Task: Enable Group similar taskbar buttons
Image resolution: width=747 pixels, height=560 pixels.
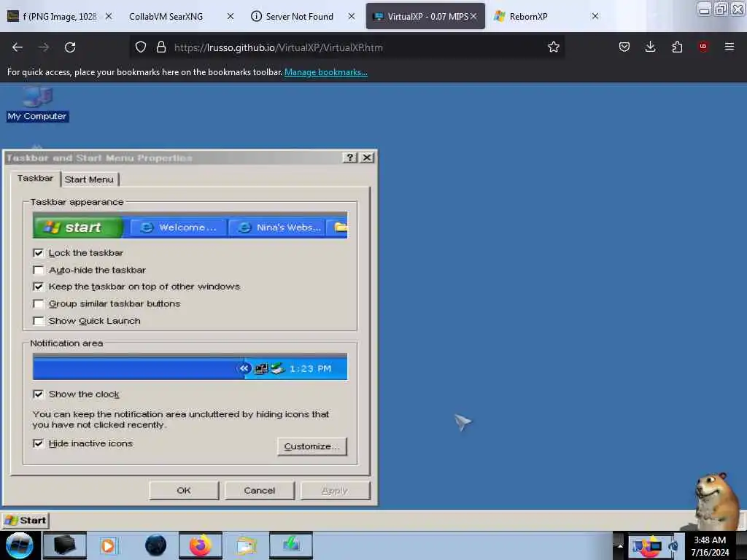Action: [x=38, y=304]
